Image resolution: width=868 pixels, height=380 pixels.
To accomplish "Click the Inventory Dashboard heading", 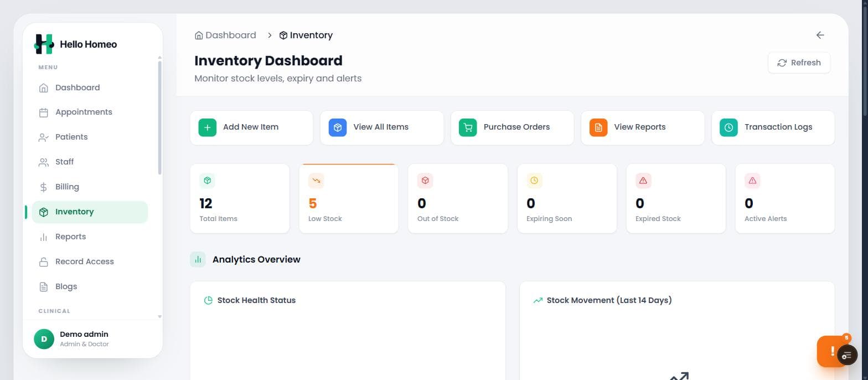I will [268, 61].
